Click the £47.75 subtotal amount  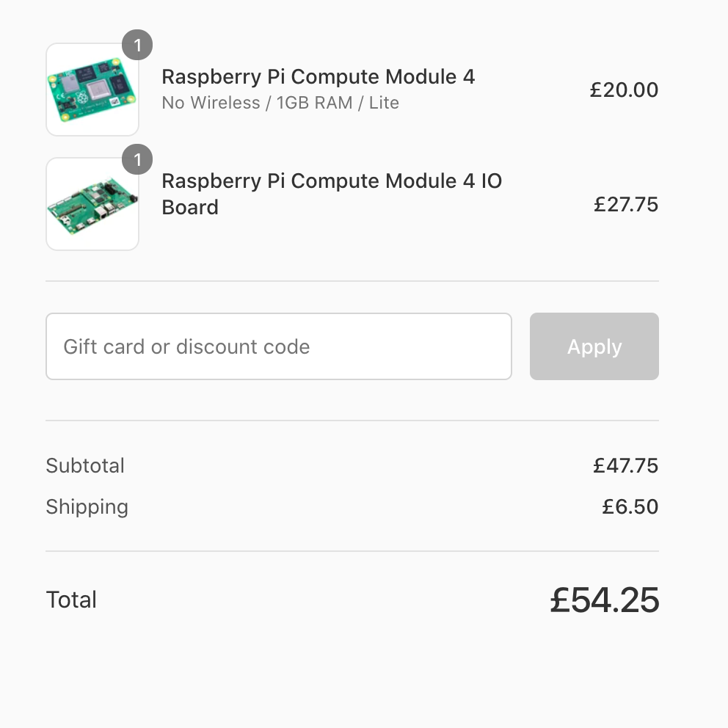626,466
